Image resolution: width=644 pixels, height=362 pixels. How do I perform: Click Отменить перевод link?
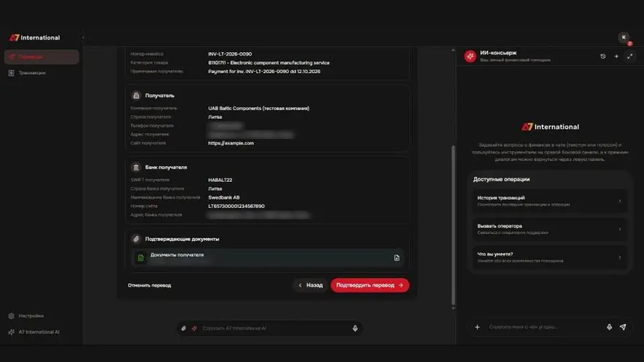(149, 286)
